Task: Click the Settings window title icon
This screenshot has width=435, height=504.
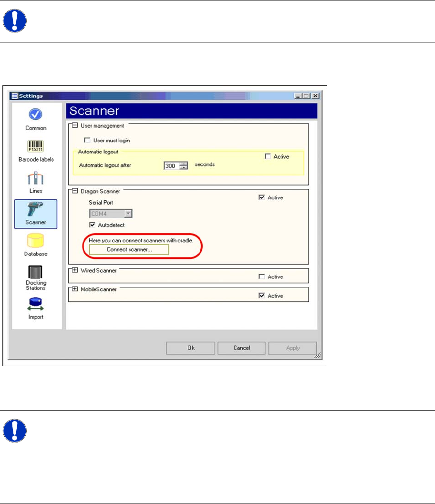Action: tap(14, 96)
